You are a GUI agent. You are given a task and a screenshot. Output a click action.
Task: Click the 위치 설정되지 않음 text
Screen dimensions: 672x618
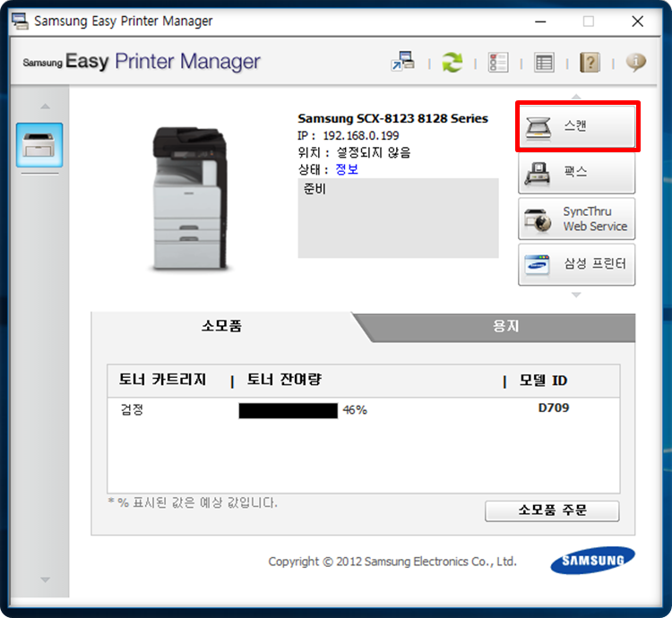355,153
